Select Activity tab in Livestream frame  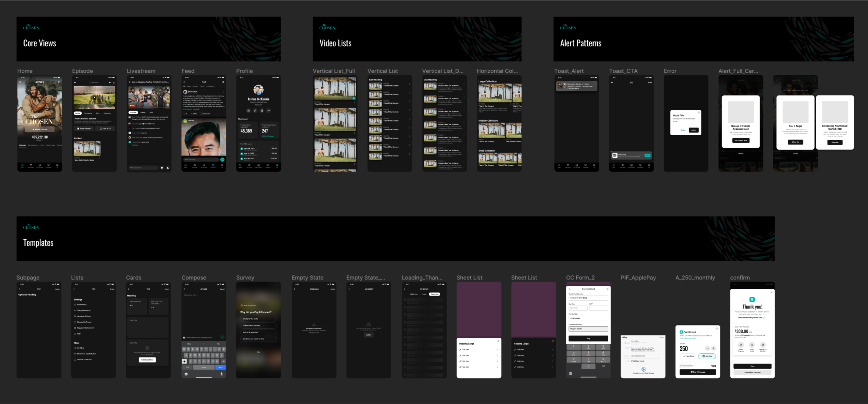point(143,112)
